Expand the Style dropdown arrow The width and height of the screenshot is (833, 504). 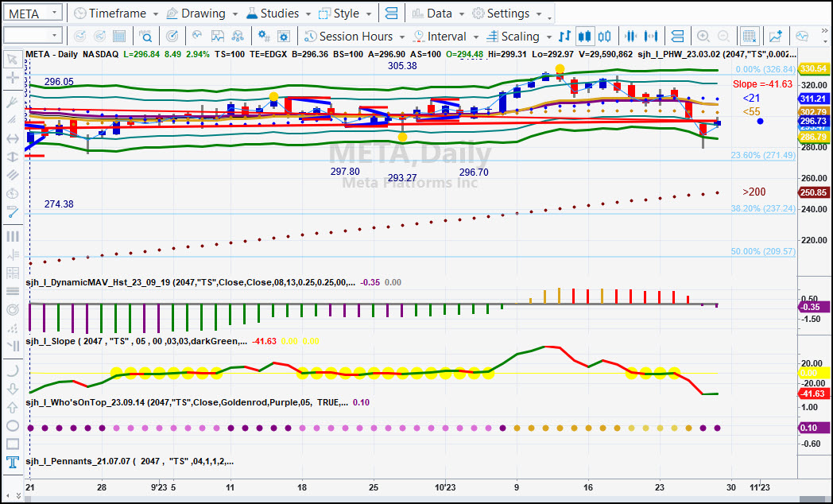pos(369,14)
